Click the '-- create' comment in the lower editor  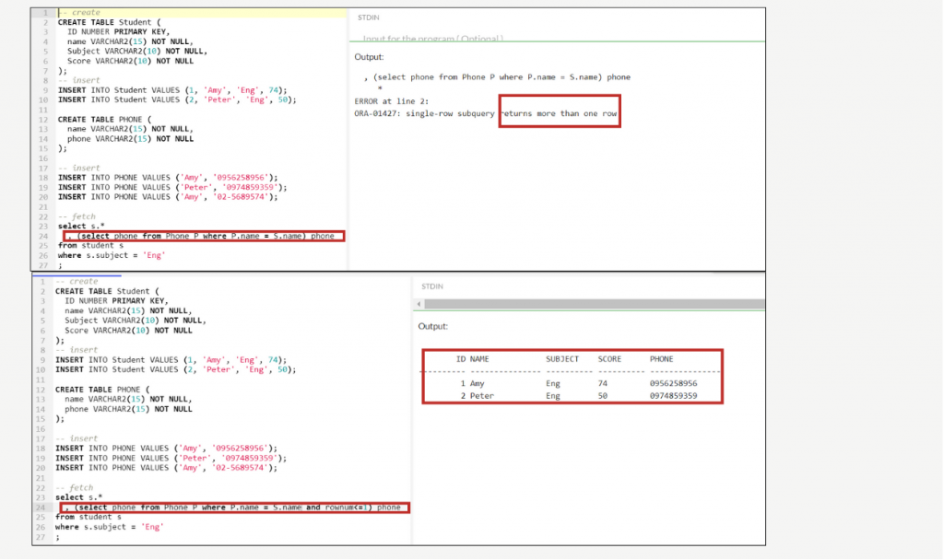(x=77, y=281)
